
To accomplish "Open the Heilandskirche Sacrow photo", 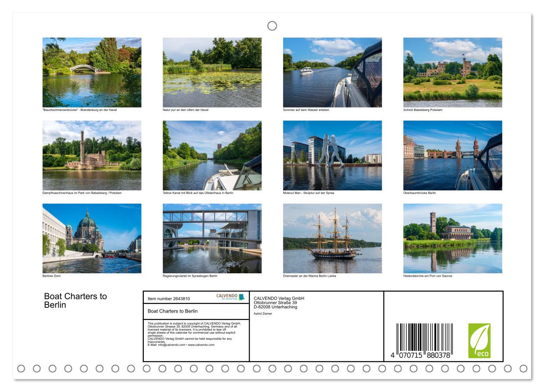I will 452,238.
